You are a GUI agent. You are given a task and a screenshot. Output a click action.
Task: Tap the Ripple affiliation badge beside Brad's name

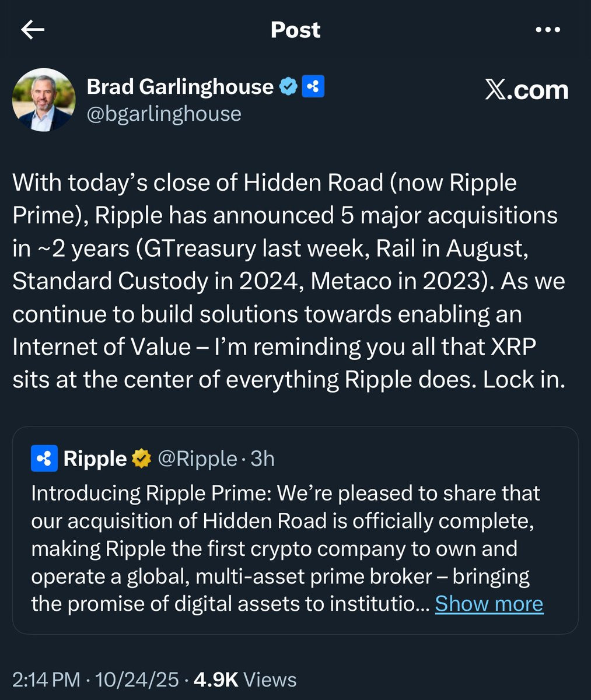(313, 87)
